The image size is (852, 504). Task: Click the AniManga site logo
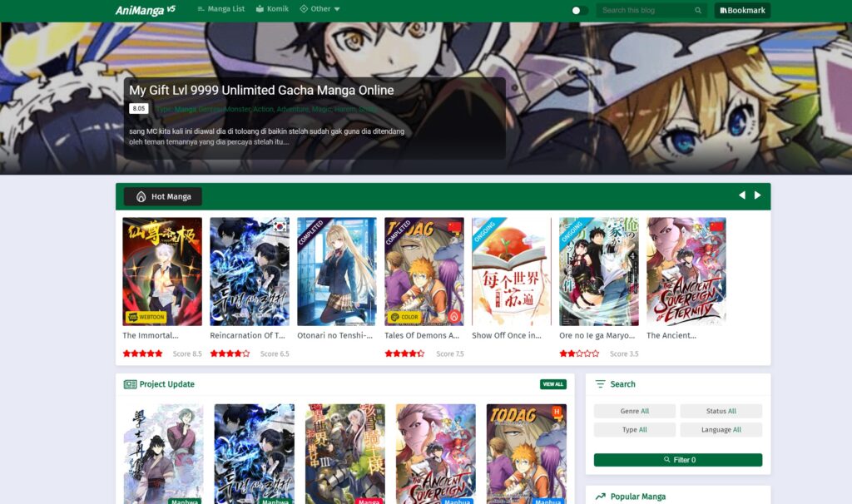click(145, 10)
